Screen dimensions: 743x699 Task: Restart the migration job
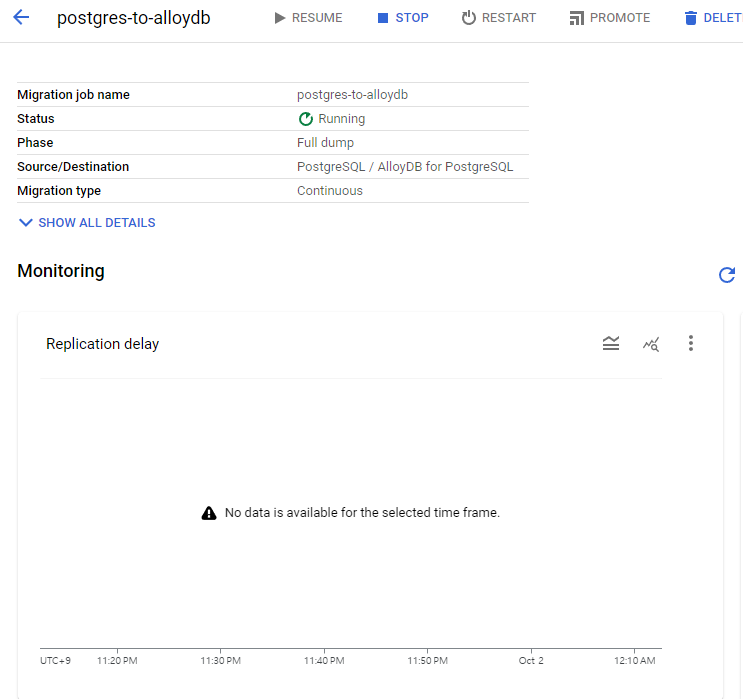pyautogui.click(x=499, y=18)
